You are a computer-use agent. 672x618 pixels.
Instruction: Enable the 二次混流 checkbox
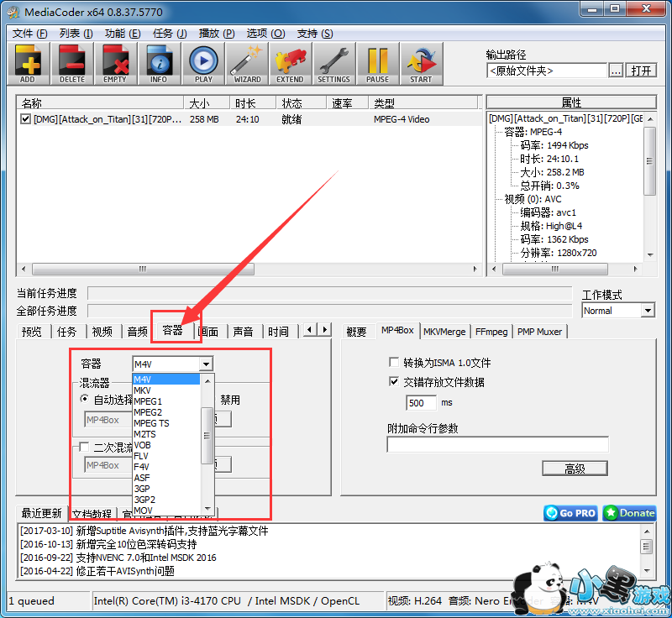(x=85, y=448)
